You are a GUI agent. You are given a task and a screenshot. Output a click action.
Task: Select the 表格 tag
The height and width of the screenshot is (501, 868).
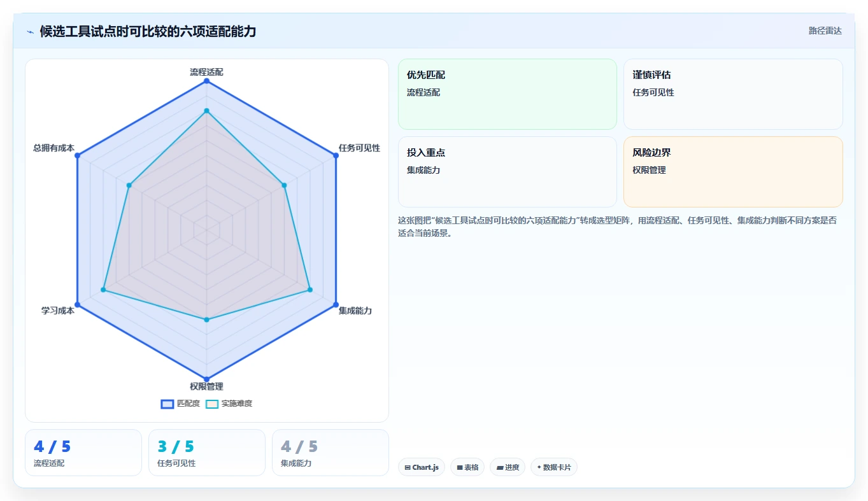pyautogui.click(x=467, y=467)
